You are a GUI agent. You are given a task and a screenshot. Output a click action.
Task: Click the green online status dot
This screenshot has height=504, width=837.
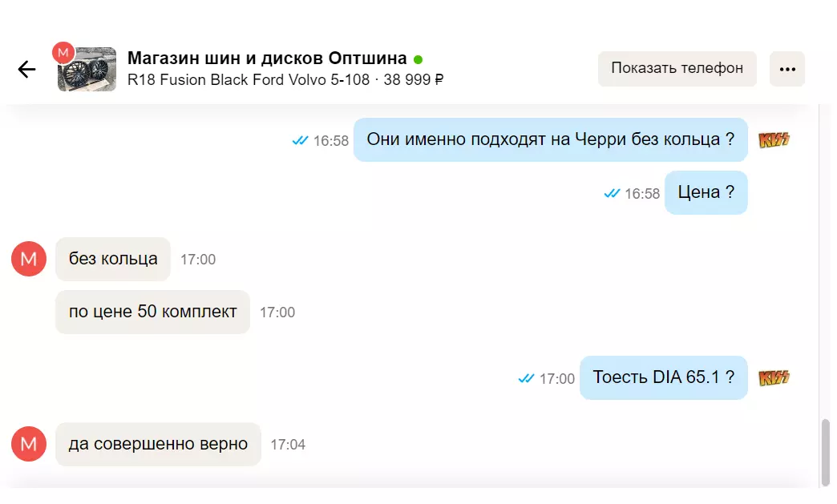[x=418, y=59]
